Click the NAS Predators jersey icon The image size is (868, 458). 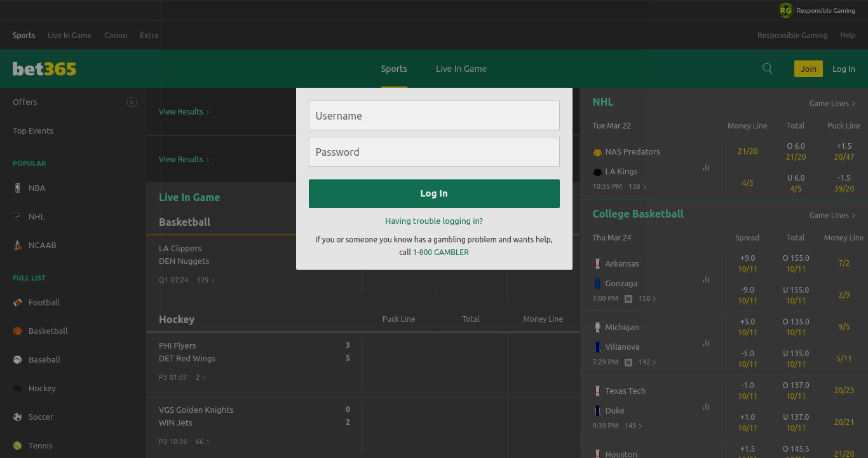click(597, 152)
